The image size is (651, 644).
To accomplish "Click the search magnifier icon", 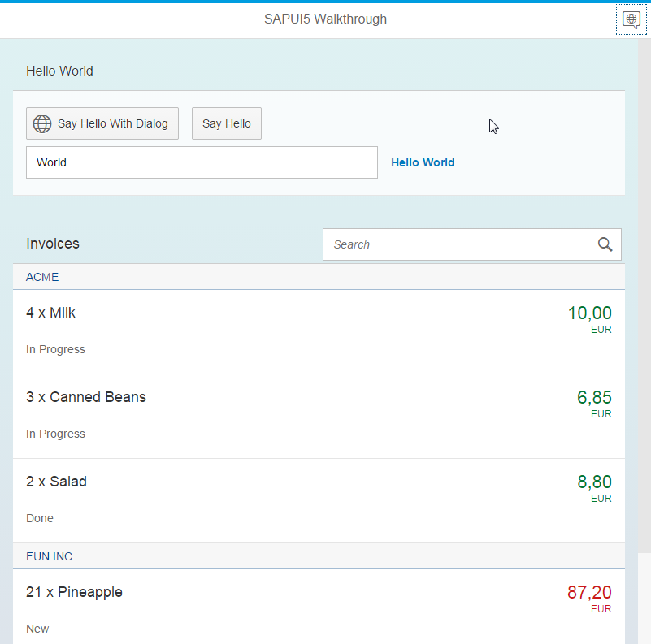I will click(605, 244).
